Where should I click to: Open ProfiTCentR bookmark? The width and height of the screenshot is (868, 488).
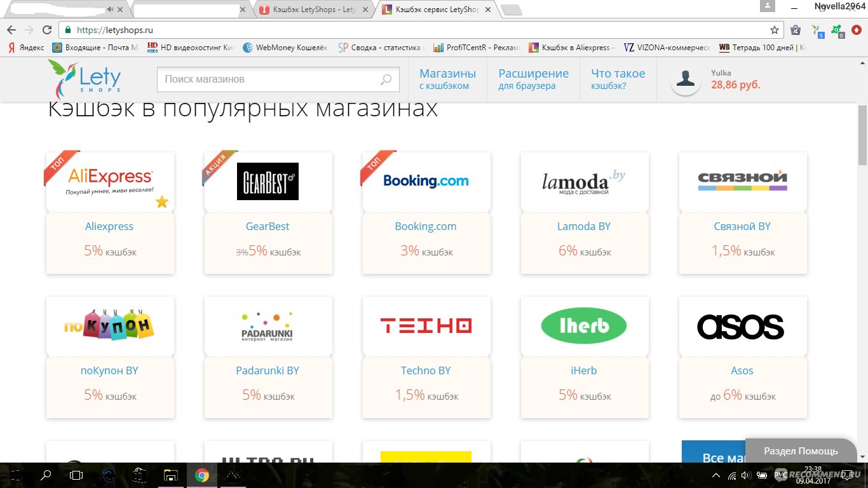click(x=476, y=48)
